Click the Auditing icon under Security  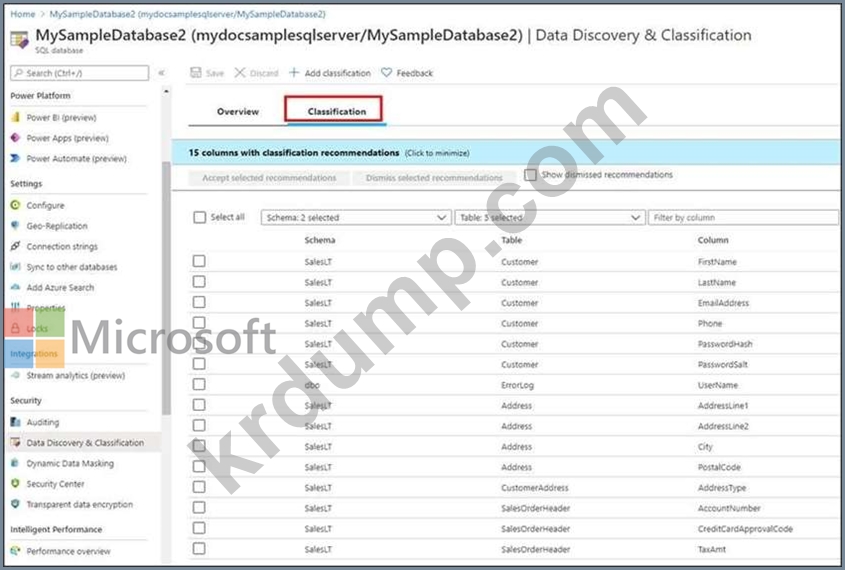16,422
